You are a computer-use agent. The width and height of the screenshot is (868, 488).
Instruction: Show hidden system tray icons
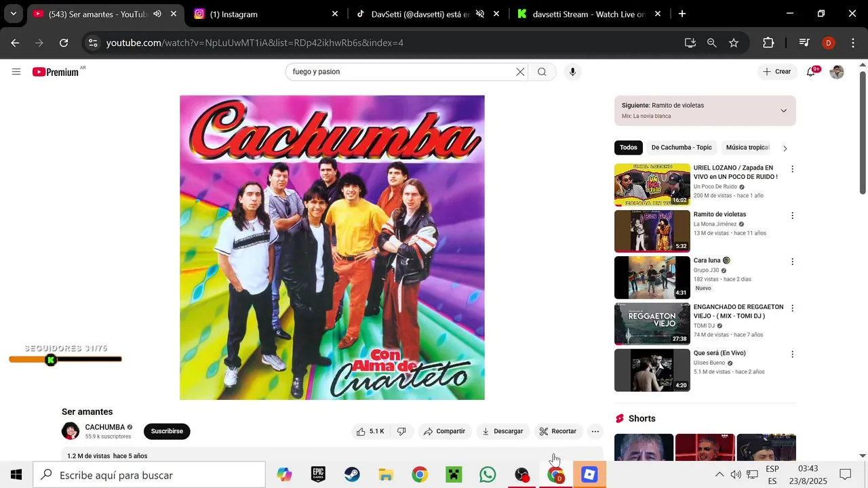[719, 474]
